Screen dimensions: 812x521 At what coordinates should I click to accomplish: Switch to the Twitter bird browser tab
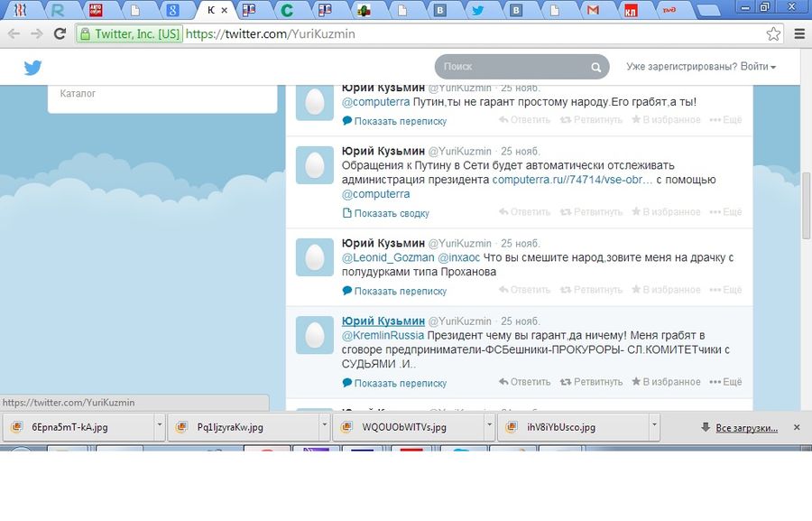pos(477,11)
